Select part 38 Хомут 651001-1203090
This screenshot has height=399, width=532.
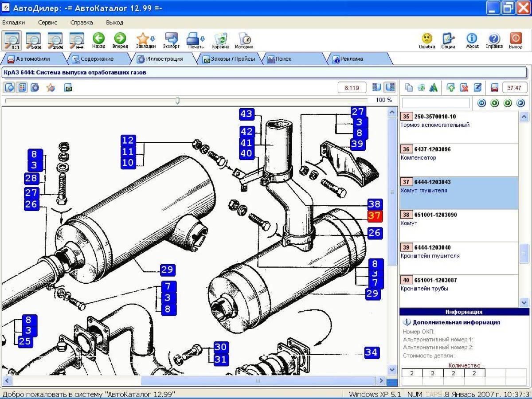(x=458, y=226)
